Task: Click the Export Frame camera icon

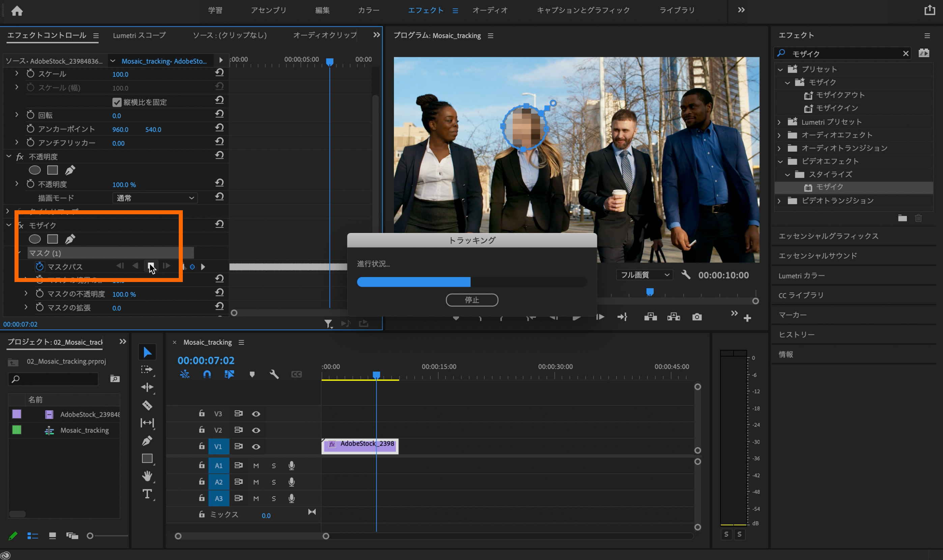Action: point(697,317)
